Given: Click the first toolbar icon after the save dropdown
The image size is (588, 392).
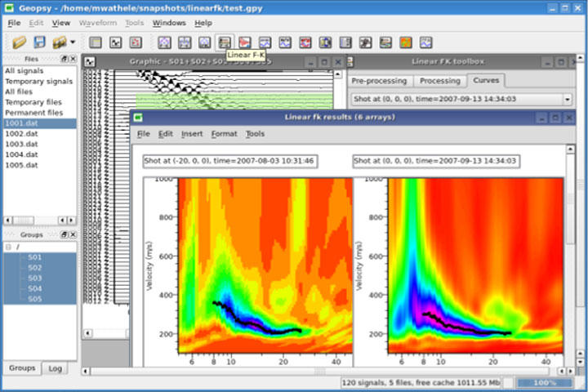Looking at the screenshot, I should (96, 42).
